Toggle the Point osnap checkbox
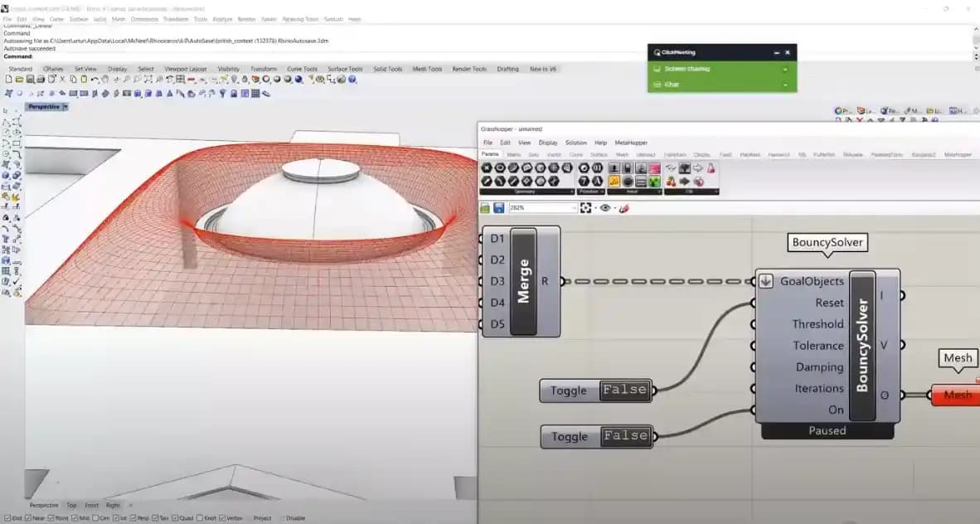Image resolution: width=980 pixels, height=524 pixels. (51, 518)
